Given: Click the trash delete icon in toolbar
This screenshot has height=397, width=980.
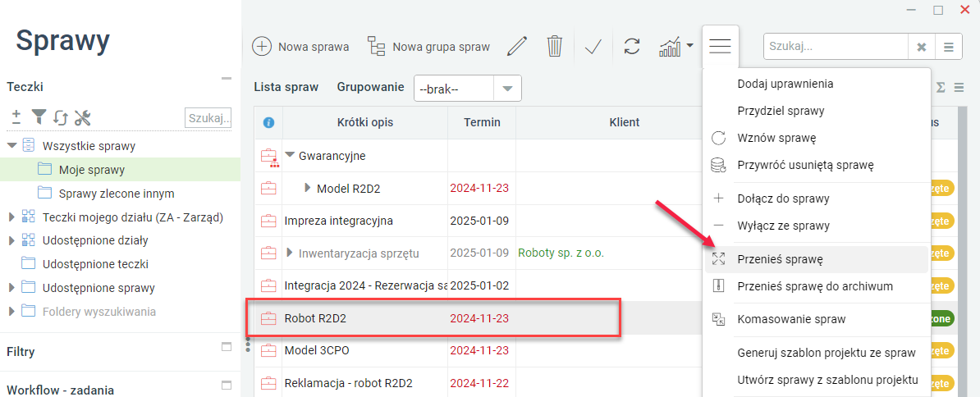Looking at the screenshot, I should [x=555, y=47].
